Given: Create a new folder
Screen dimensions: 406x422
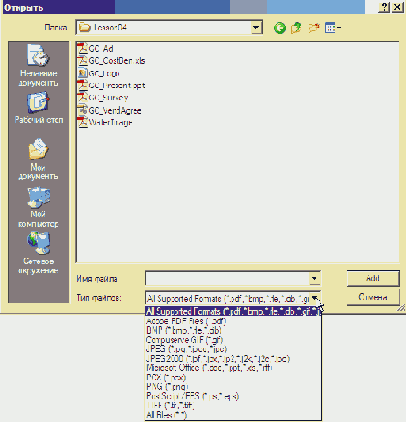Looking at the screenshot, I should [314, 28].
